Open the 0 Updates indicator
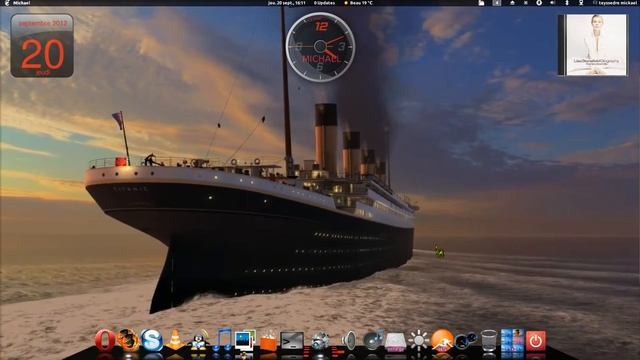 [324, 3]
